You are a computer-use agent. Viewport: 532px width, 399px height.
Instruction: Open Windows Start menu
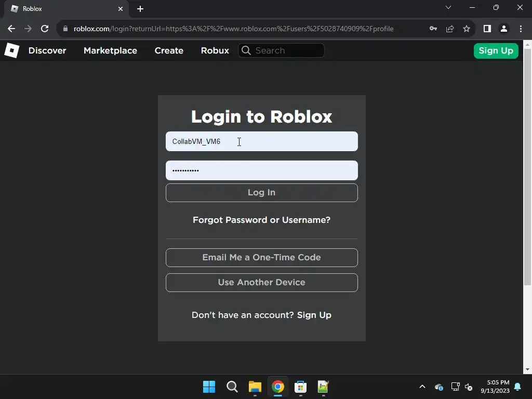pos(209,387)
